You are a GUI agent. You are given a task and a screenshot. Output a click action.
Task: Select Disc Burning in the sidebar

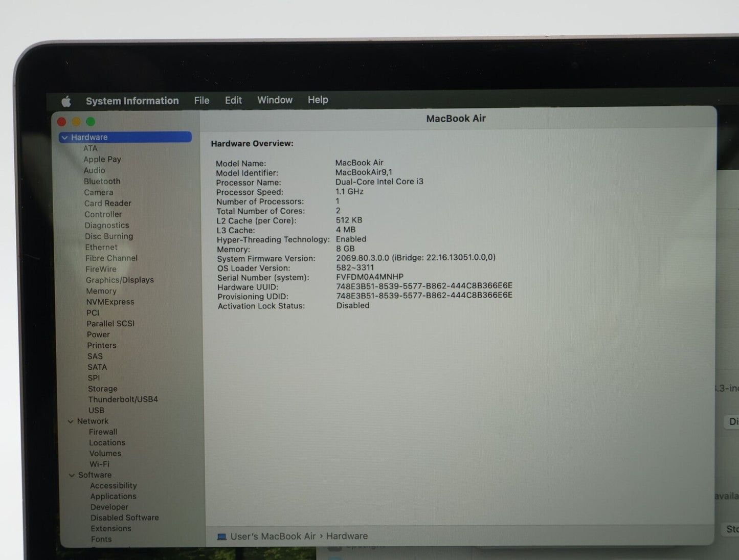[x=109, y=236]
